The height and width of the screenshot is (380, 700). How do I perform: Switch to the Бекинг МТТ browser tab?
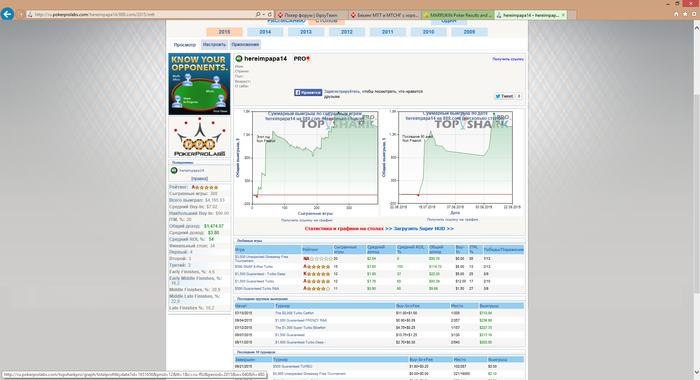tap(385, 15)
